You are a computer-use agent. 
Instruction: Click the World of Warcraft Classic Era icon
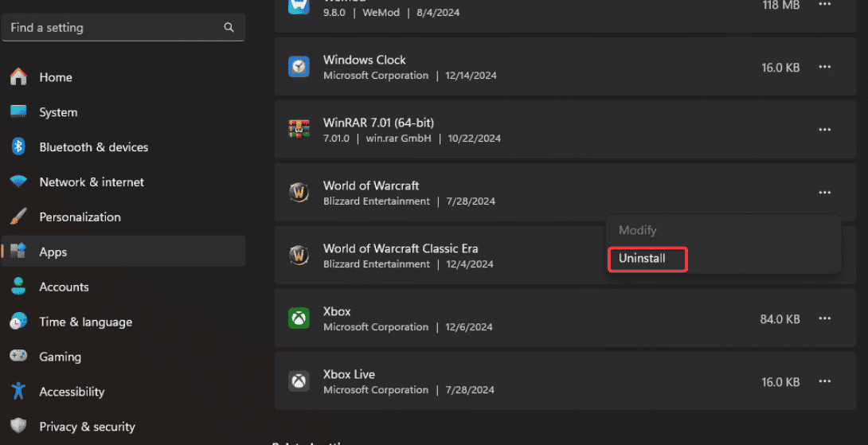(299, 255)
